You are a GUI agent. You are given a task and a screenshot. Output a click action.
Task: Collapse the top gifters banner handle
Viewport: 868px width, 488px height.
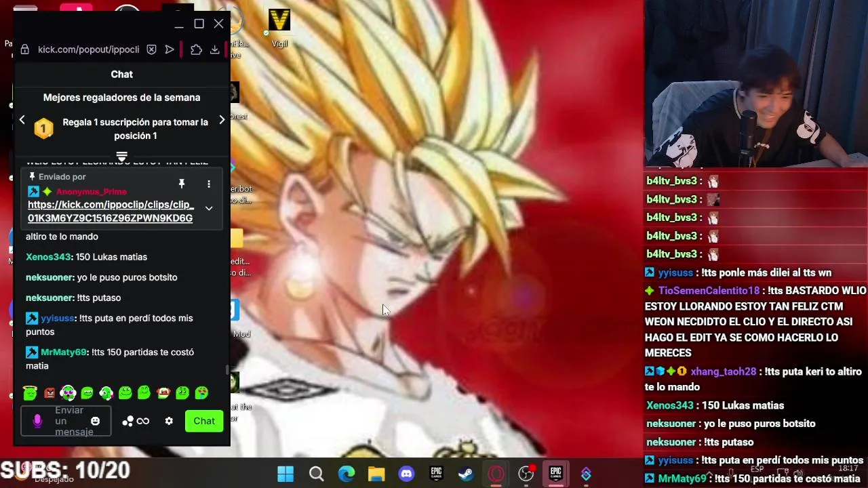point(122,157)
